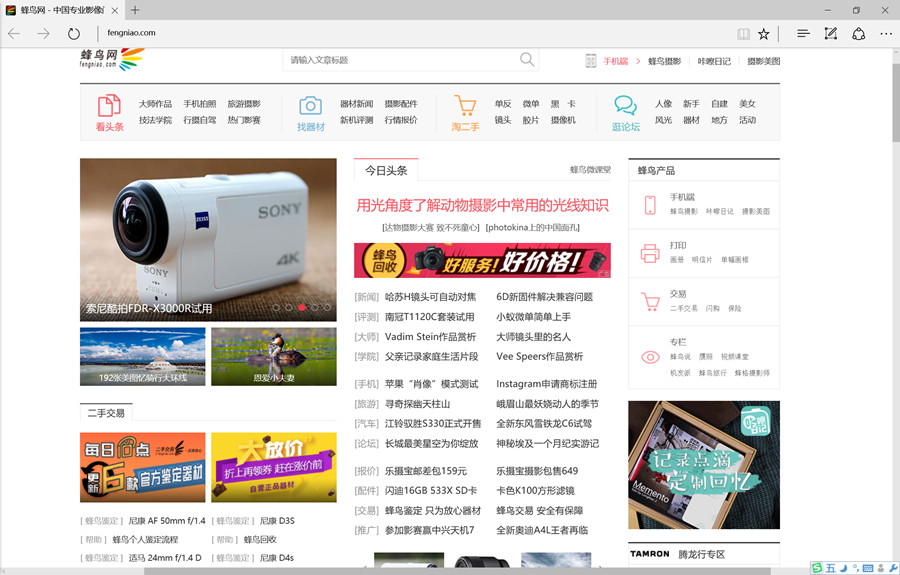Open 哈苏H镜头可自动对焦 news link
This screenshot has height=575, width=900.
click(430, 297)
